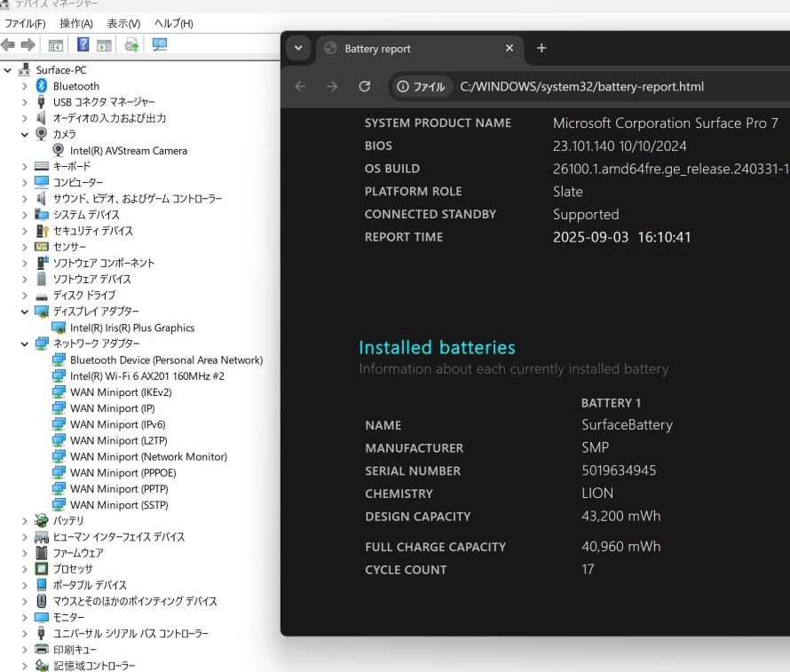Viewport: 790px width, 672px height.
Task: Expand the オーディオの入力および出力 category
Action: point(25,118)
